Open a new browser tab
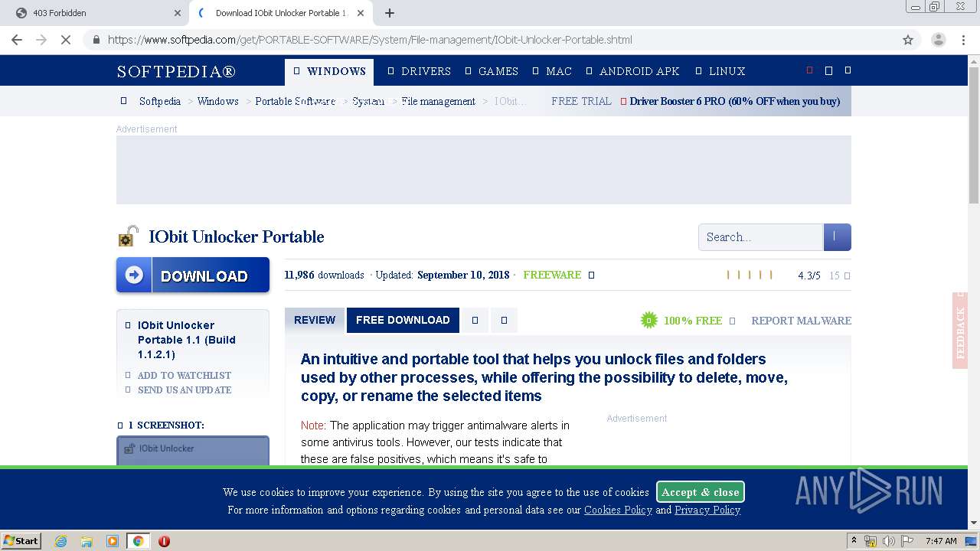980x551 pixels. click(x=390, y=13)
